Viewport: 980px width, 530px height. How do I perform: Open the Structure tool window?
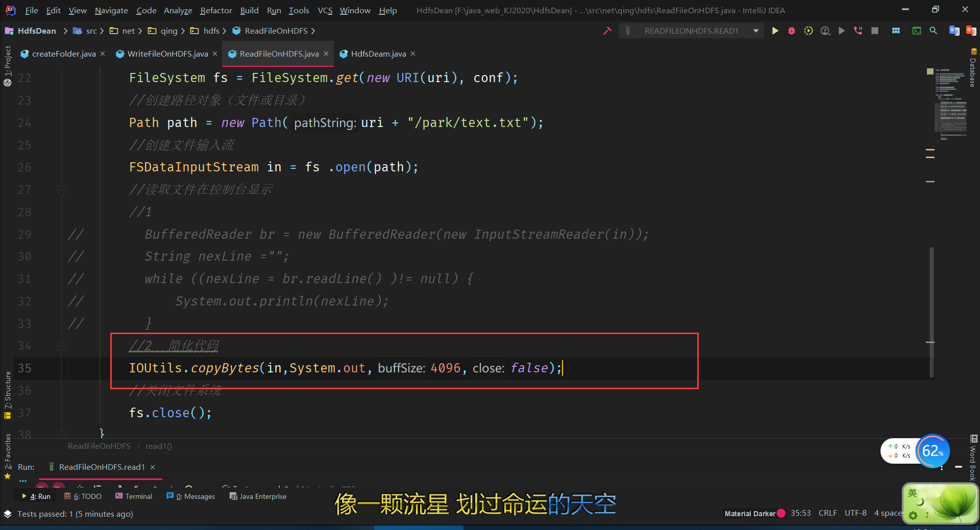[x=7, y=395]
